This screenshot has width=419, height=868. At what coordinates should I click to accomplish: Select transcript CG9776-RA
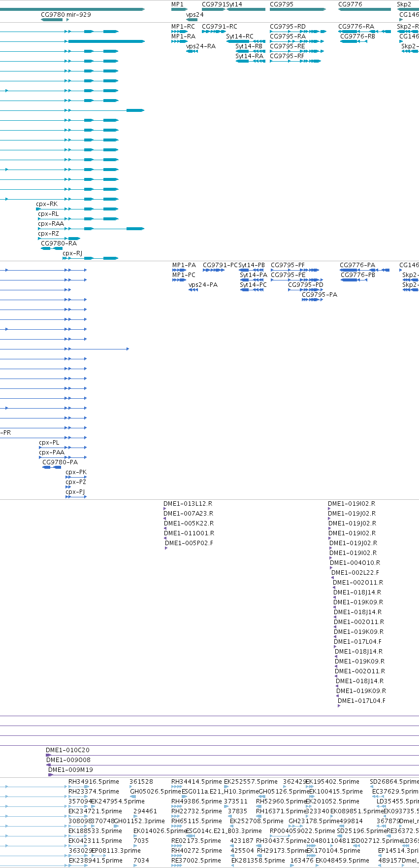tap(356, 27)
